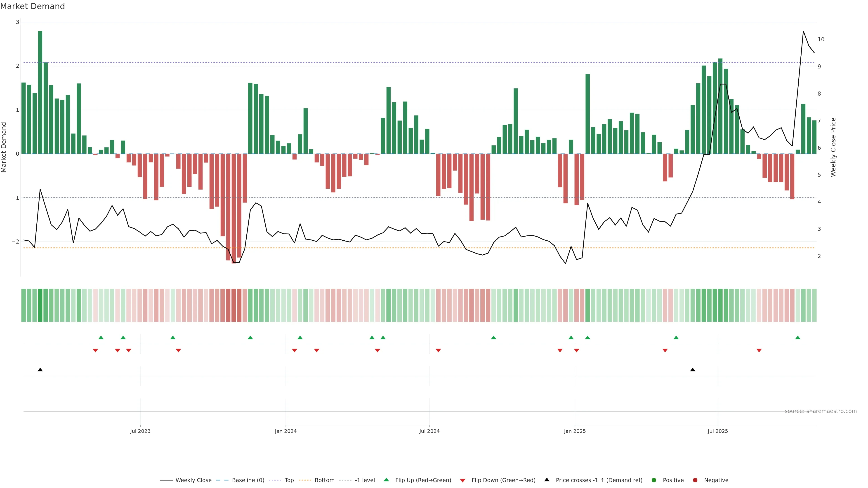The width and height of the screenshot is (868, 488).
Task: Click the darkest green heatmap cell
Action: (40, 305)
